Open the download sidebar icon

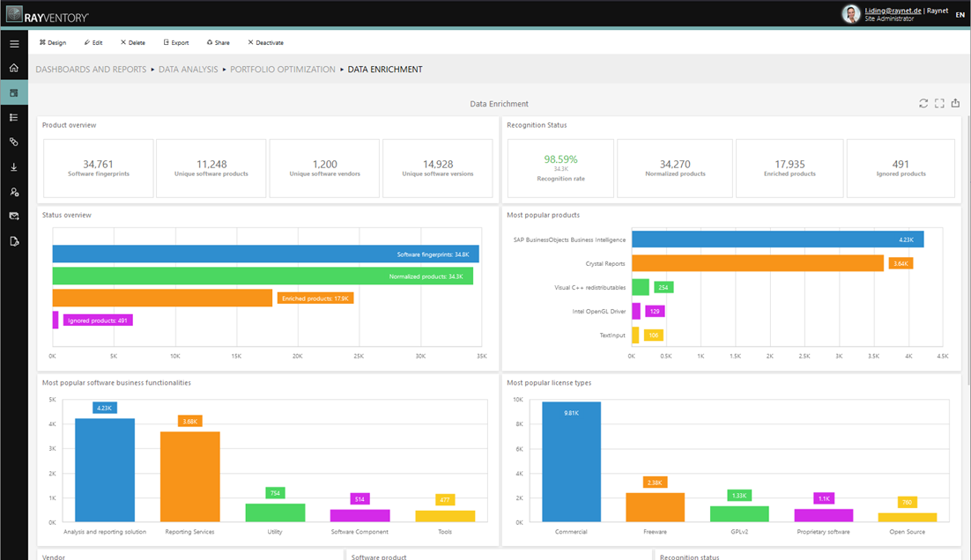coord(14,166)
